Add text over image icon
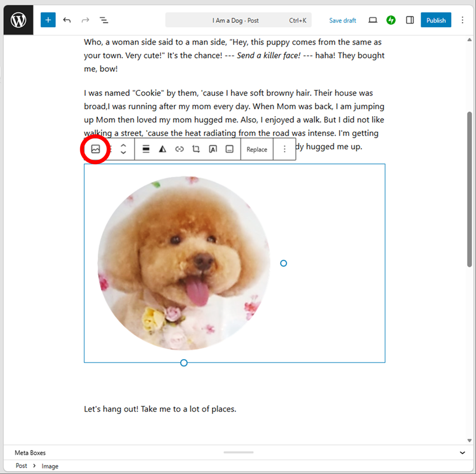Viewport: 476px width, 474px height. [x=213, y=149]
